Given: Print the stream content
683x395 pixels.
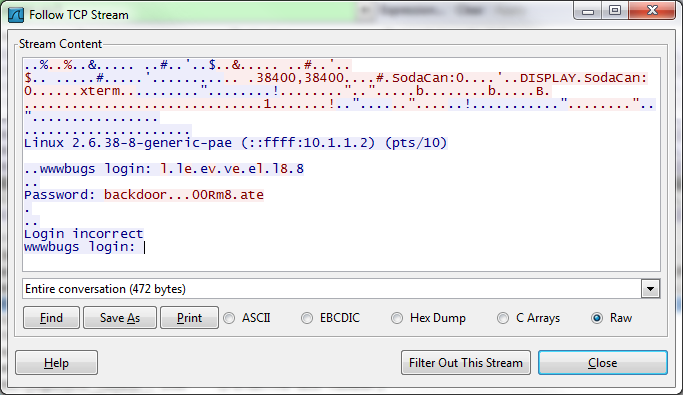Looking at the screenshot, I should coord(189,318).
